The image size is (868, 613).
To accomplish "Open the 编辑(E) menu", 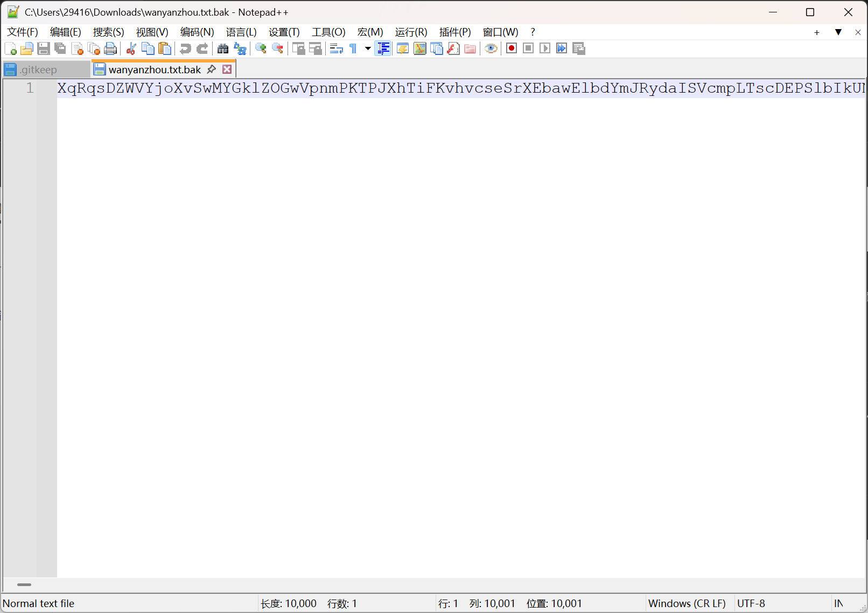I will tap(66, 32).
